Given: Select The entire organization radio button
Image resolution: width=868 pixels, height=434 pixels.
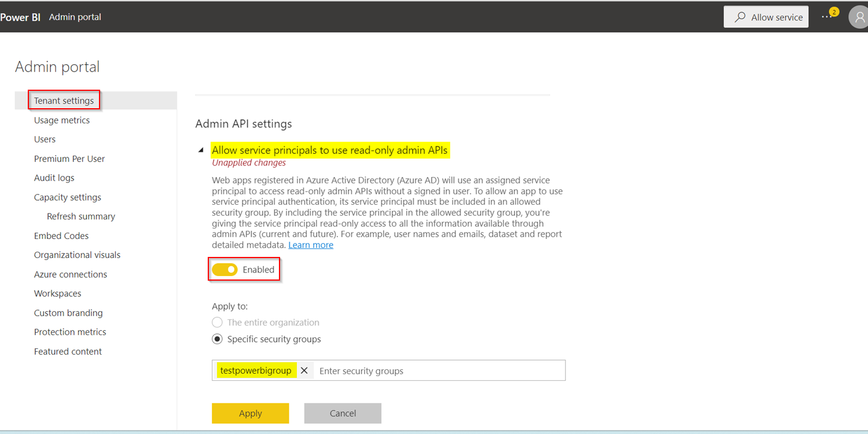Looking at the screenshot, I should pos(217,322).
